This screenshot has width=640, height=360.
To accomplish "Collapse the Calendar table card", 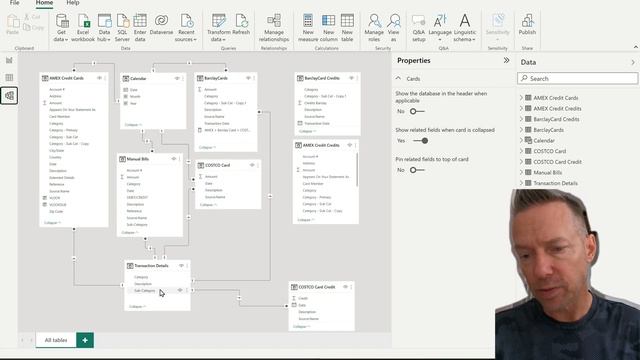I will pyautogui.click(x=133, y=125).
